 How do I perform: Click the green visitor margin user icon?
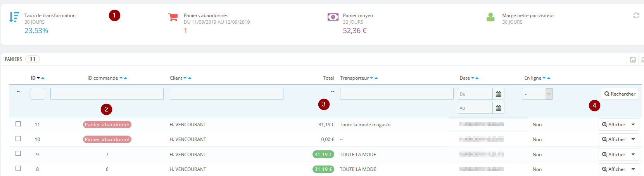(x=490, y=17)
